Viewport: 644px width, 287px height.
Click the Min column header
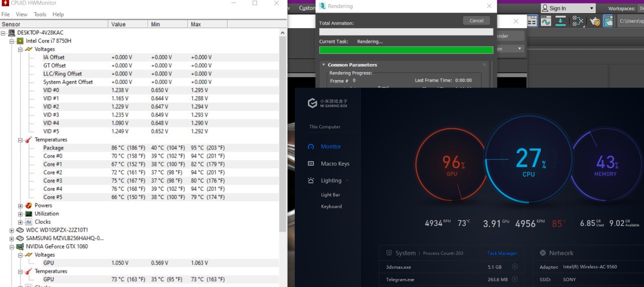coord(168,24)
